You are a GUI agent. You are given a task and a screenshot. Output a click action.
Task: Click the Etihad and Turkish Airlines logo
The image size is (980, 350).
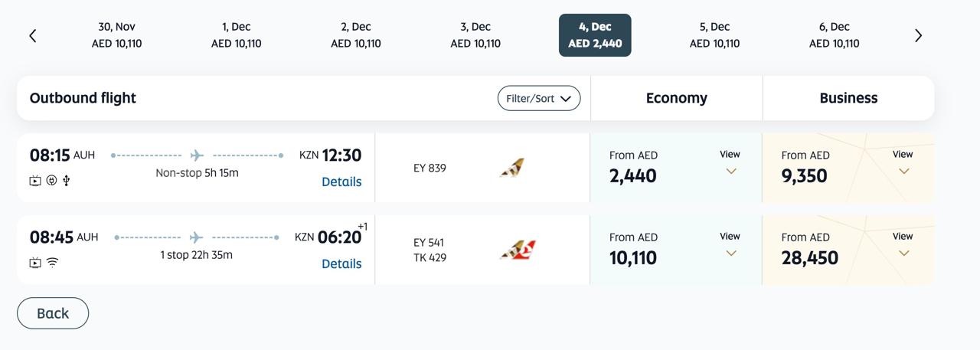pyautogui.click(x=518, y=250)
